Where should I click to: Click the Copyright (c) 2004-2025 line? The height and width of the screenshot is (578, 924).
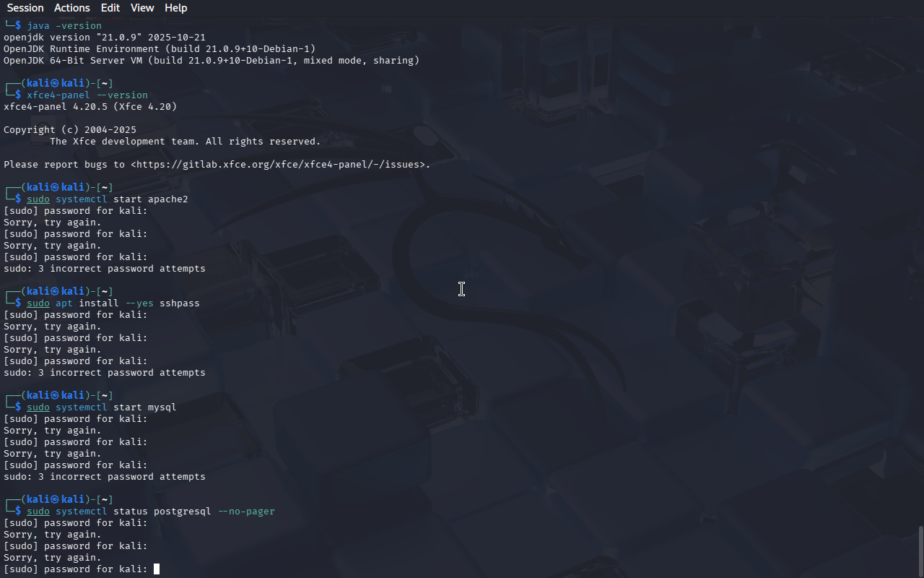70,130
